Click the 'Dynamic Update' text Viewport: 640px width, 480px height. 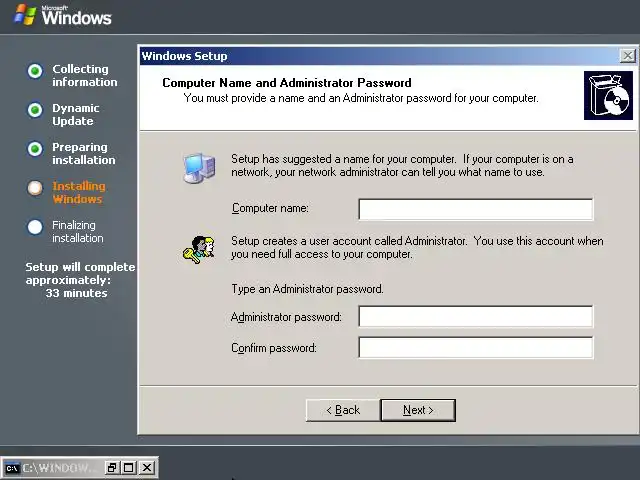point(76,115)
